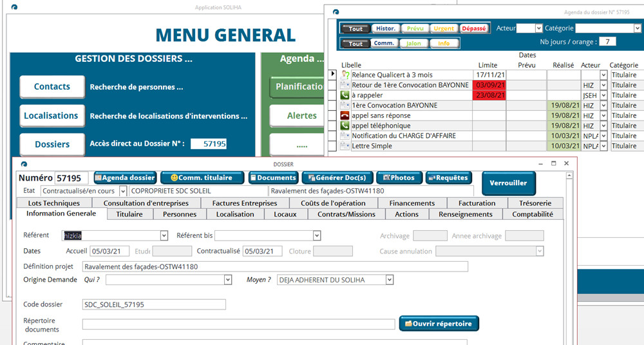Toggle the Prévu filter in agenda

tap(415, 28)
